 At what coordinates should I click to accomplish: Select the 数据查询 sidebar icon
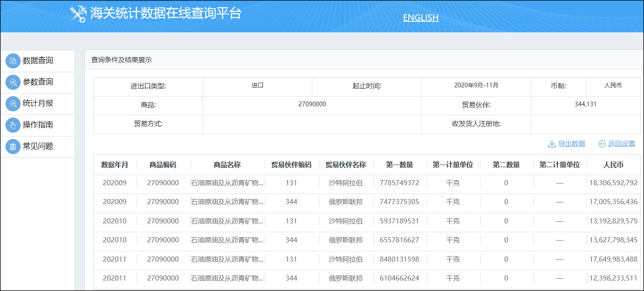[12, 61]
